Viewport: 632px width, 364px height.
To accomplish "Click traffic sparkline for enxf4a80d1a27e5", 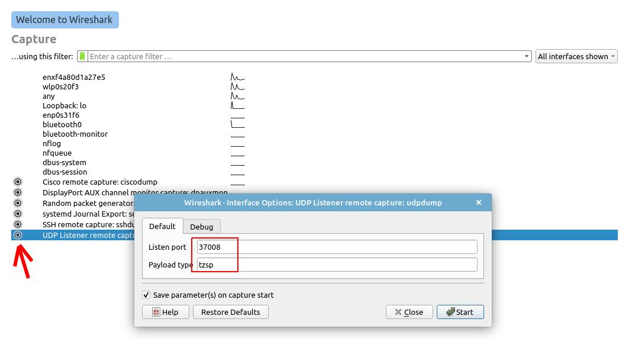I will coord(237,76).
